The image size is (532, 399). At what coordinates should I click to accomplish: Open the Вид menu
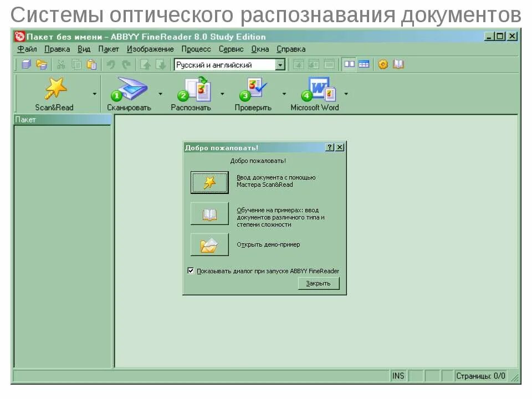(x=84, y=49)
